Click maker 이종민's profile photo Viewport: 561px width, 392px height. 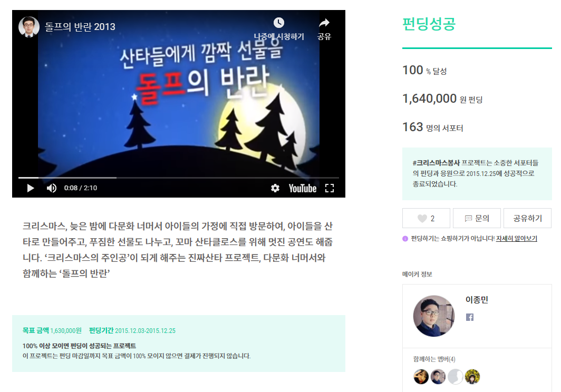(434, 316)
